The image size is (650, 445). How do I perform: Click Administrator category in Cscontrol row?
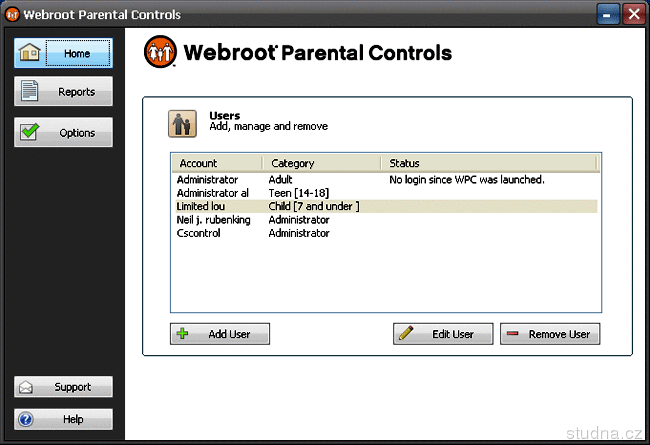point(299,233)
